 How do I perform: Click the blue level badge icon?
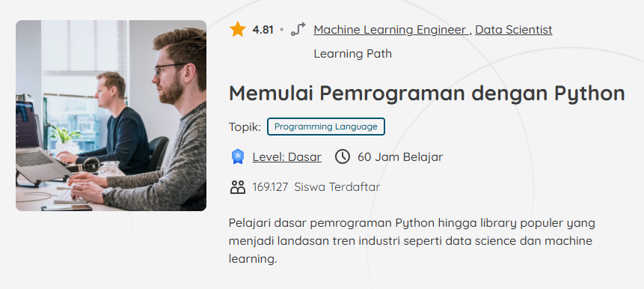pos(237,156)
